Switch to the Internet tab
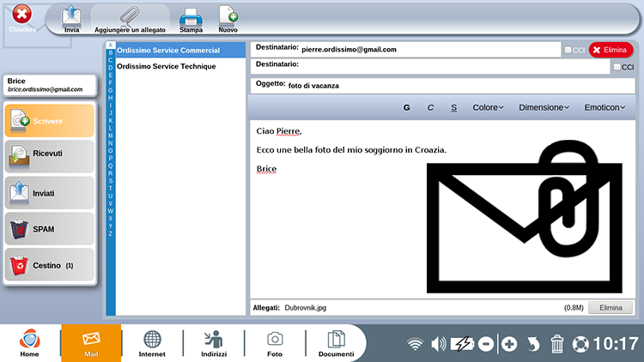This screenshot has height=362, width=644. tap(152, 343)
